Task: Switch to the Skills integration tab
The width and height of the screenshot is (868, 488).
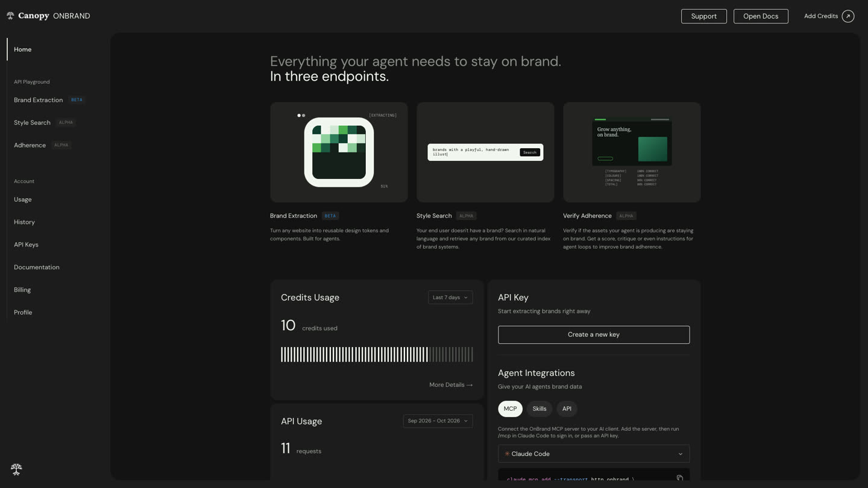Action: (539, 409)
